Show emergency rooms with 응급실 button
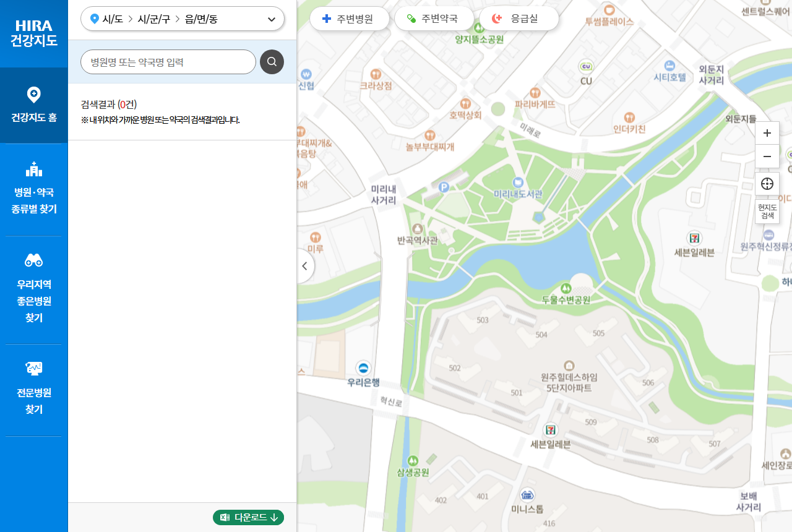 point(519,19)
